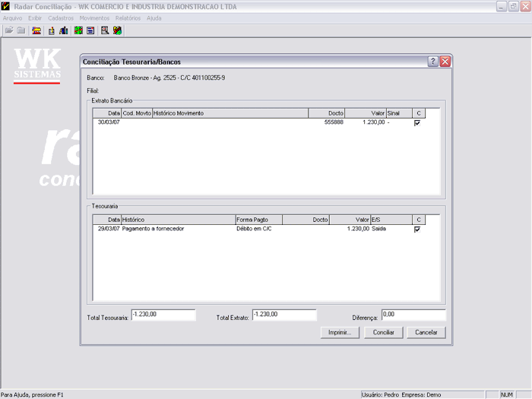Click the green grid toolbar icon

click(x=78, y=30)
